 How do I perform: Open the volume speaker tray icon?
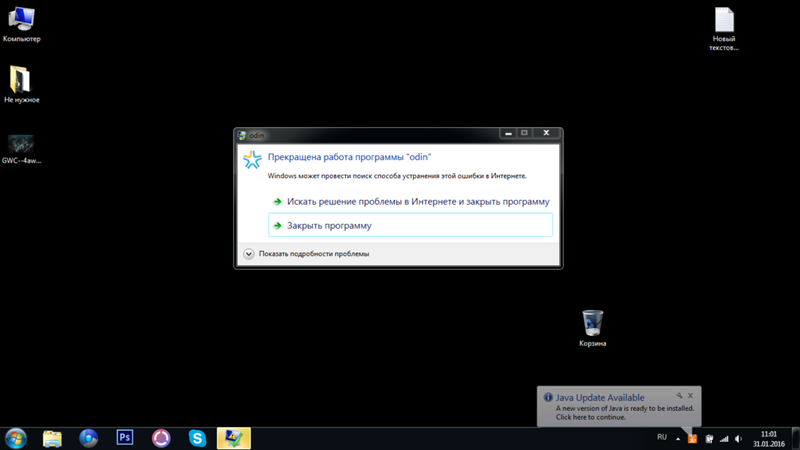pos(739,439)
